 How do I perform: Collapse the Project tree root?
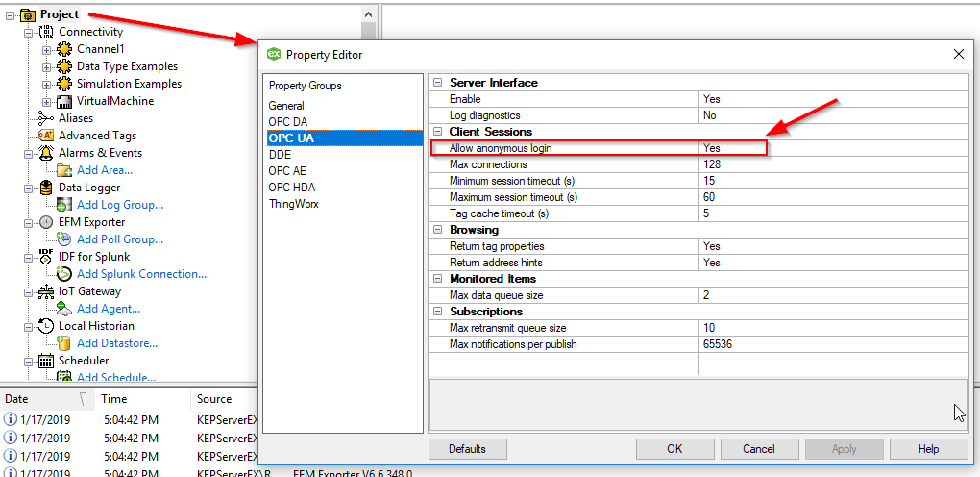(10, 14)
